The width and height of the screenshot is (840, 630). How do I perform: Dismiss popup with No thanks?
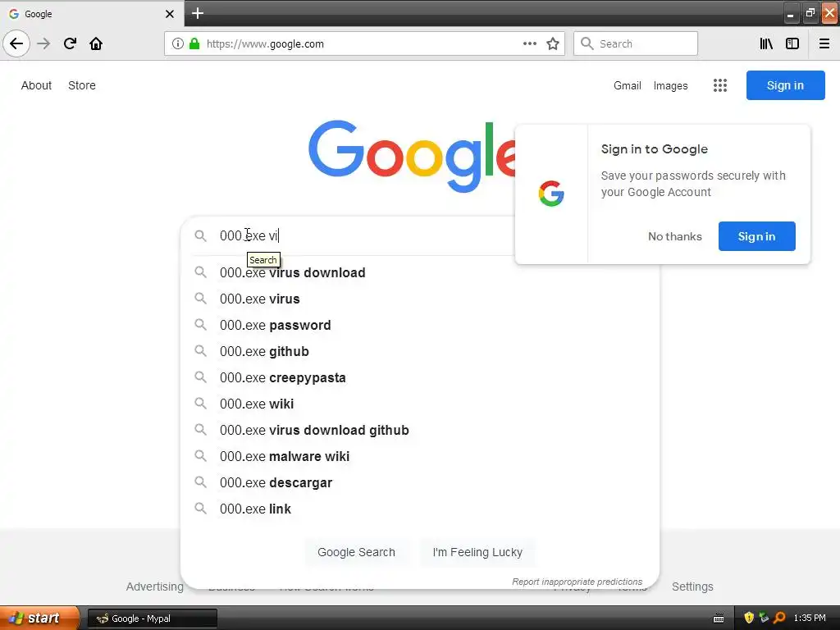[x=675, y=236]
